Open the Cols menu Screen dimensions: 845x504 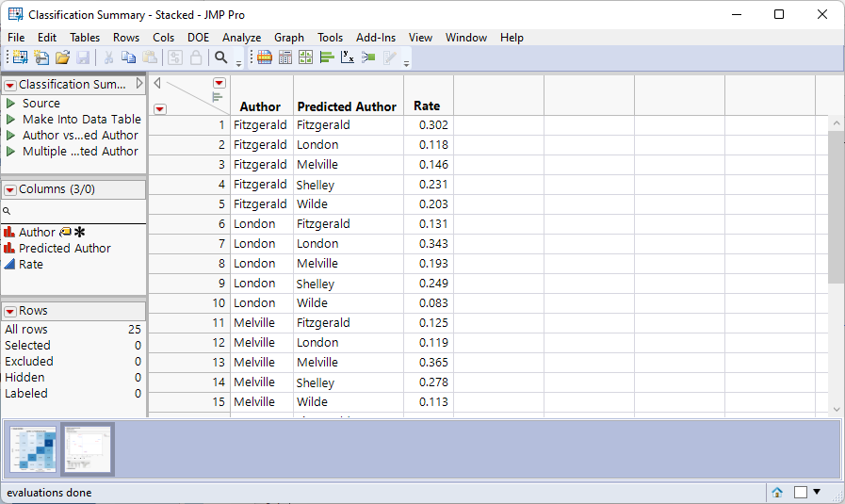pos(163,38)
